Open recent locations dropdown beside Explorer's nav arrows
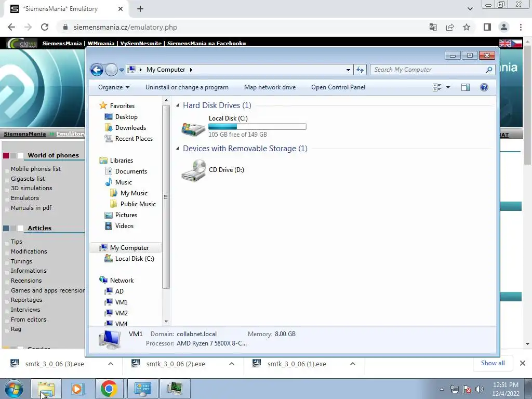This screenshot has height=399, width=532. click(x=122, y=70)
